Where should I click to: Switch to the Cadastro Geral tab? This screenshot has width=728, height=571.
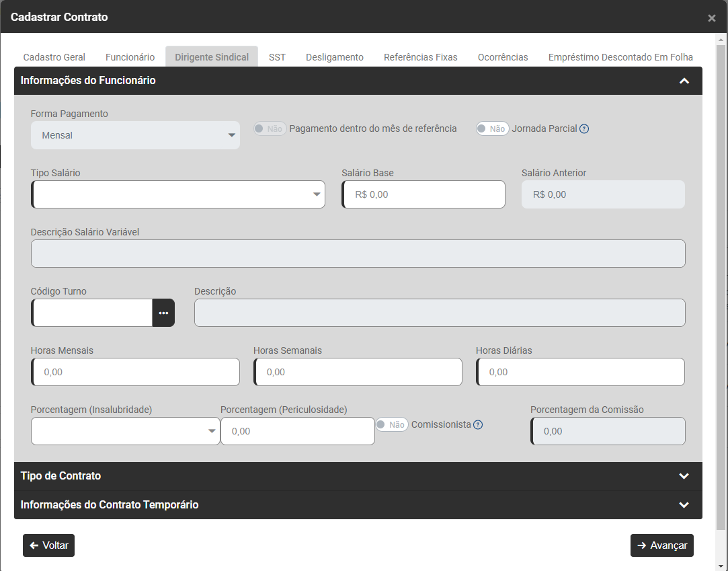click(x=54, y=57)
